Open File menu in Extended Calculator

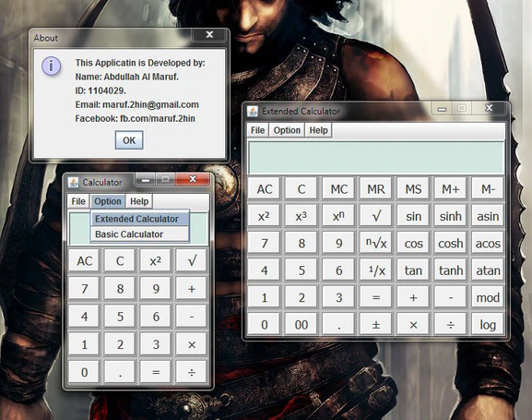pyautogui.click(x=257, y=130)
